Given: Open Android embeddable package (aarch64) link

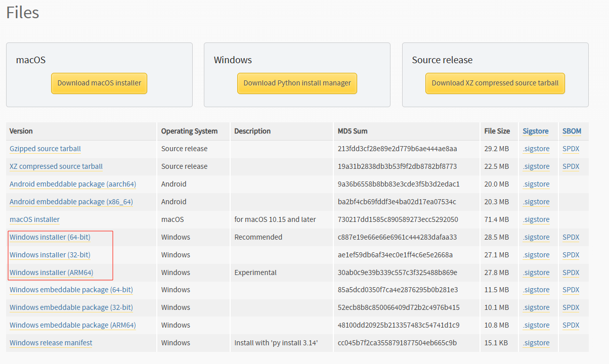Looking at the screenshot, I should (x=73, y=184).
